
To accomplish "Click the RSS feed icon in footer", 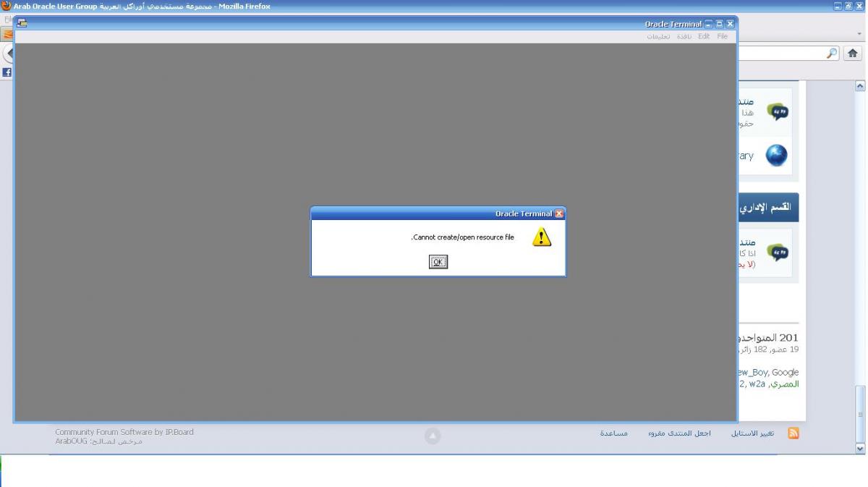I will click(x=793, y=433).
